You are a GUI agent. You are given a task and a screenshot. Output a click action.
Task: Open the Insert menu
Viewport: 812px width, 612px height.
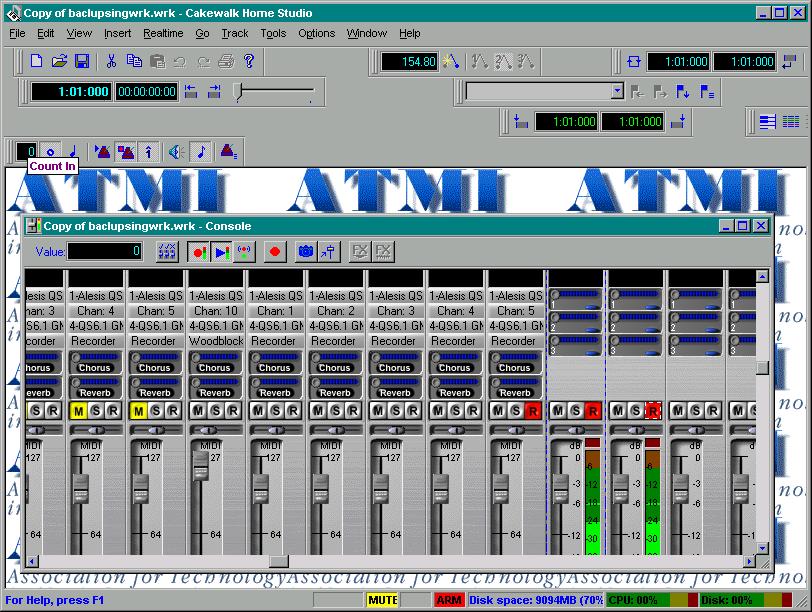coord(118,33)
